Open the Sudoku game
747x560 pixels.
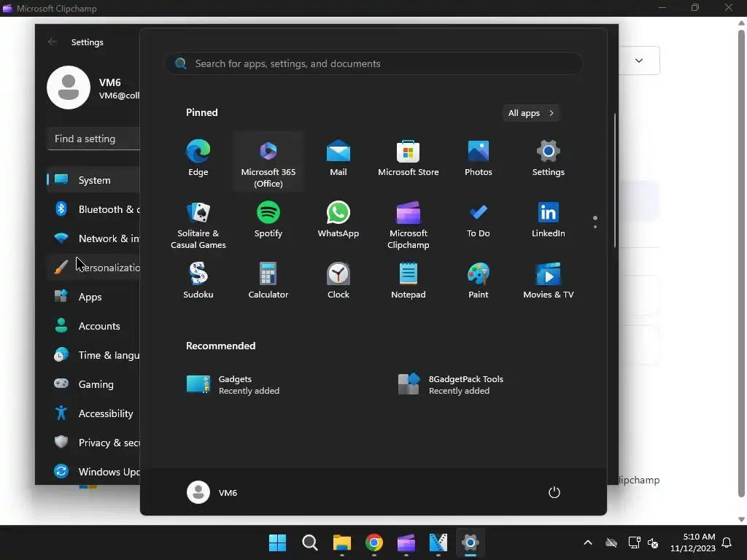(x=198, y=281)
